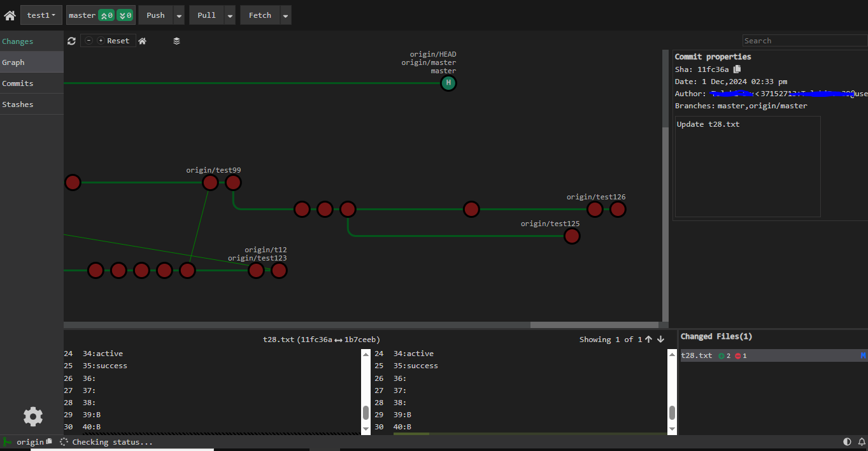
Task: Zoom out the graph with minus
Action: click(x=89, y=41)
